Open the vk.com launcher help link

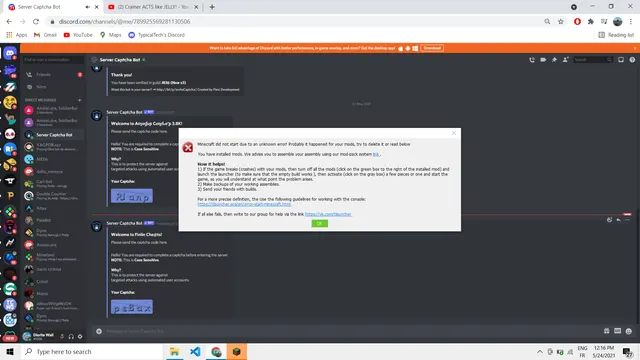pyautogui.click(x=328, y=214)
